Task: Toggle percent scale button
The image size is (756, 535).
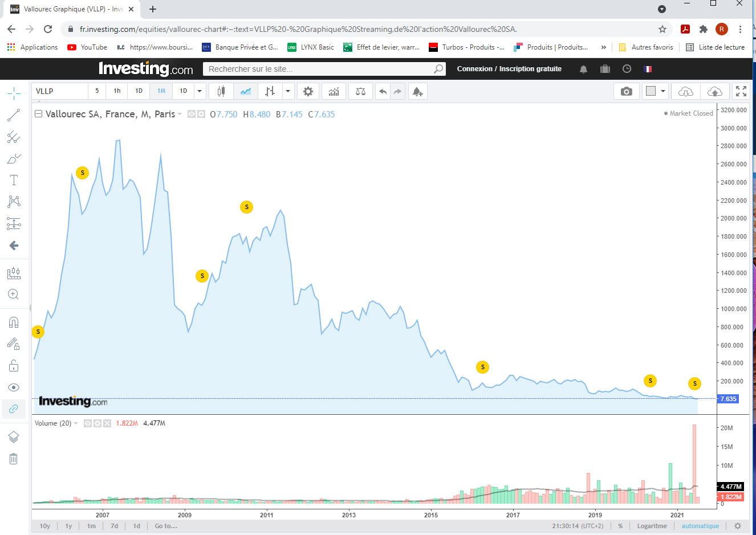Action: coord(620,526)
